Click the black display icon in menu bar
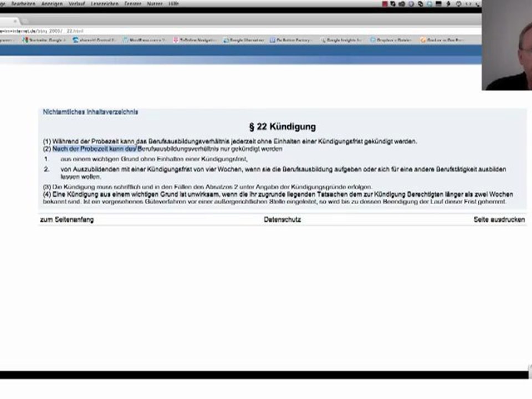The width and height of the screenshot is (532, 399). (439, 4)
